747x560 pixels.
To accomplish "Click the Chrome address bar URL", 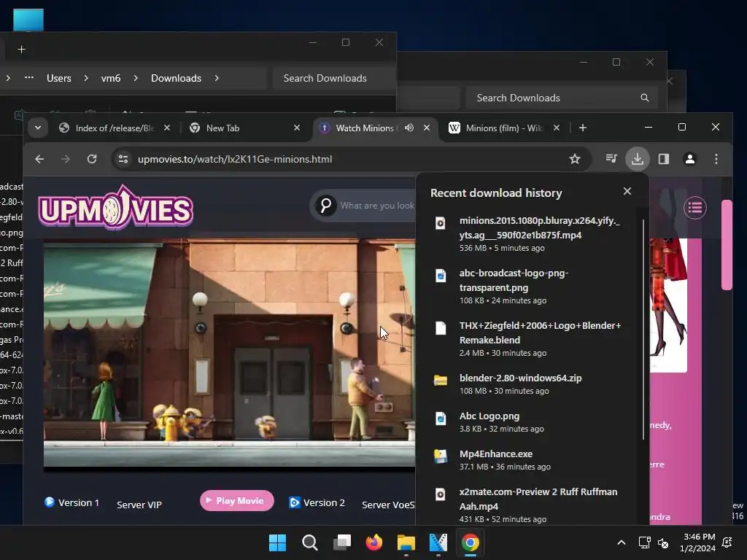I will click(x=235, y=159).
